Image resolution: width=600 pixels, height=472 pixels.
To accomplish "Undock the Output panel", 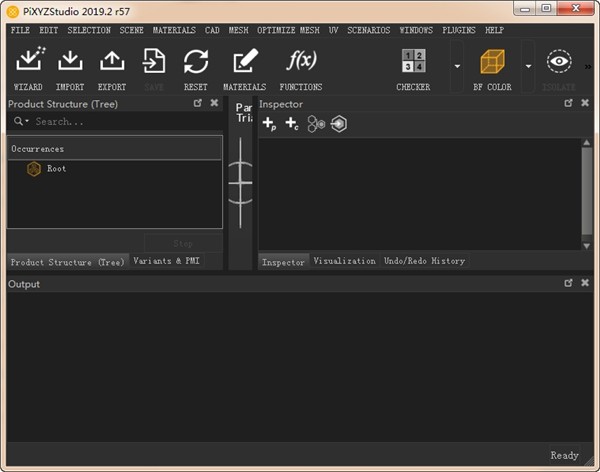I will tap(568, 283).
